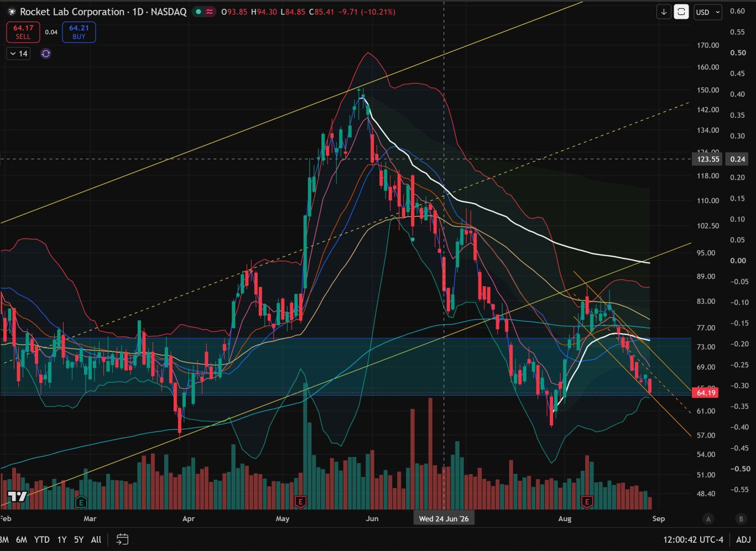Select the 6M time range

coord(22,539)
